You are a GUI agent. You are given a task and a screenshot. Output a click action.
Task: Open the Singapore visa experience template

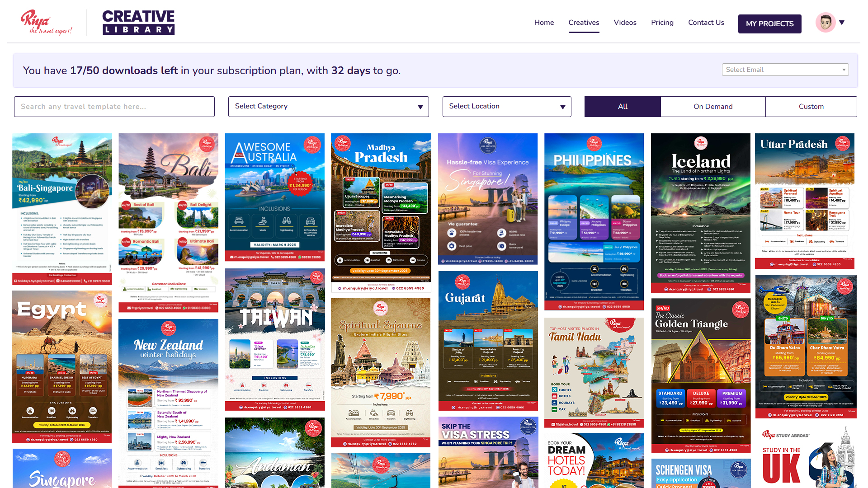488,199
